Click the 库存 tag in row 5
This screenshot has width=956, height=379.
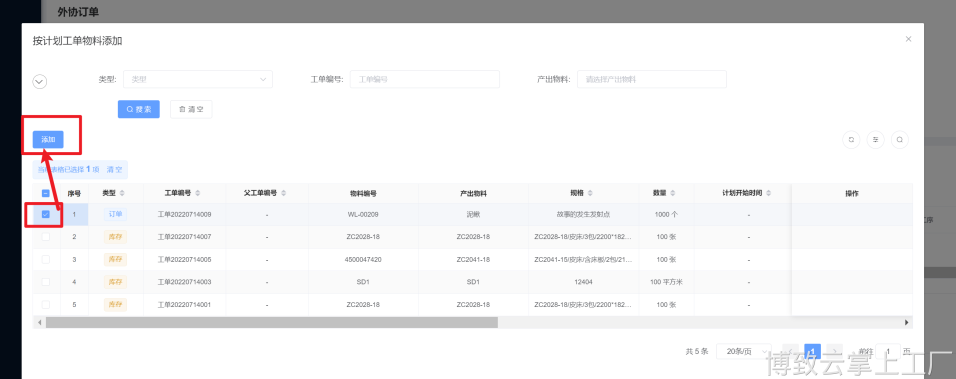(115, 305)
